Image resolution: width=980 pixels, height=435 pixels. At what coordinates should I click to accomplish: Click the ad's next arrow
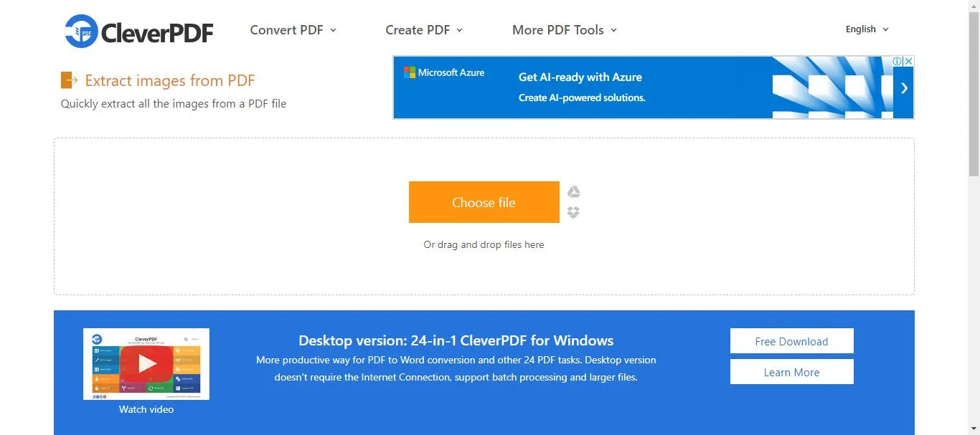pos(904,88)
